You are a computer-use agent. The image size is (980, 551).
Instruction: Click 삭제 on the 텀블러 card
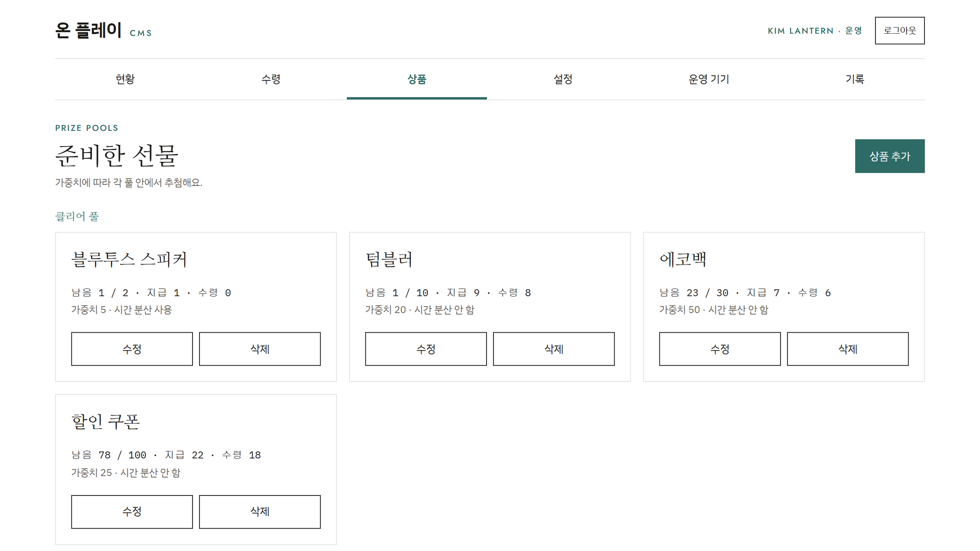coord(554,349)
